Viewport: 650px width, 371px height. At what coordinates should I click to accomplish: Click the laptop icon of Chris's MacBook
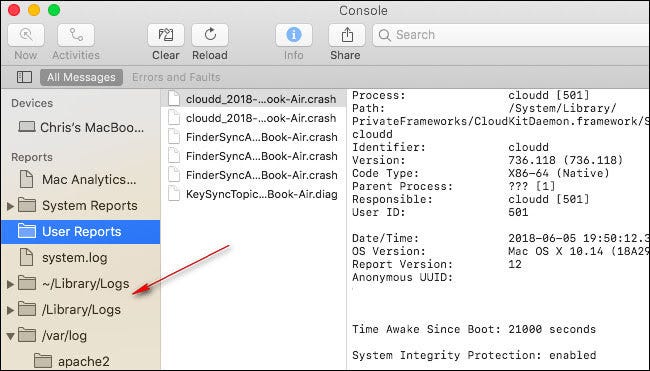tap(27, 127)
